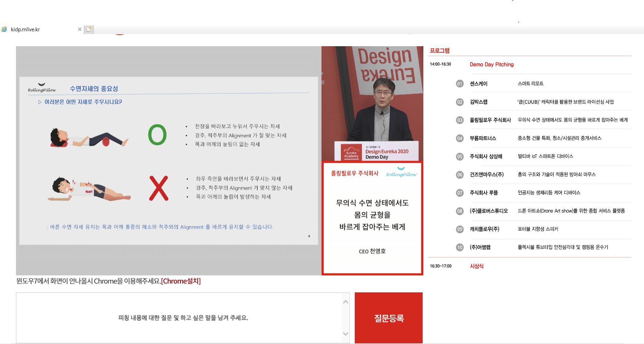644x344 pixels.
Task: Click the number 03 badge for 롤링필로우
Action: point(460,120)
